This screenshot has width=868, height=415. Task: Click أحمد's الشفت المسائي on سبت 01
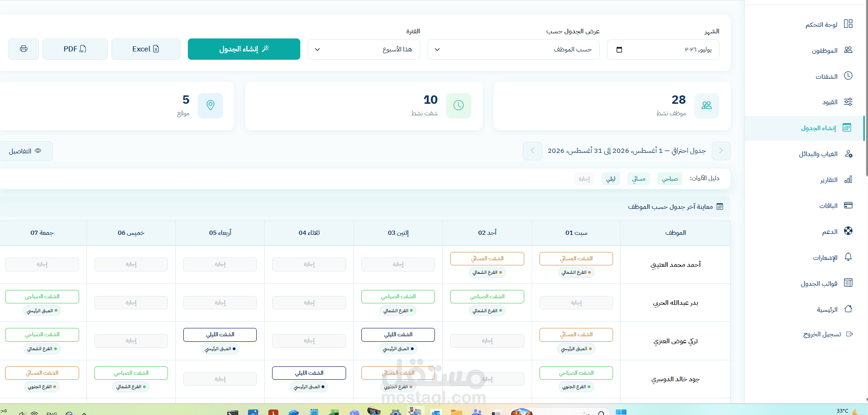click(576, 258)
